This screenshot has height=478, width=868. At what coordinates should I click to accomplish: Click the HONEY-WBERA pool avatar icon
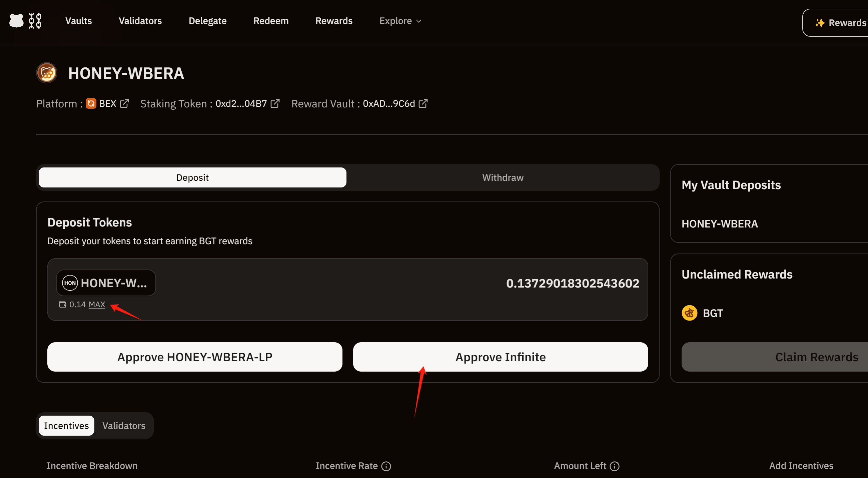tap(47, 73)
